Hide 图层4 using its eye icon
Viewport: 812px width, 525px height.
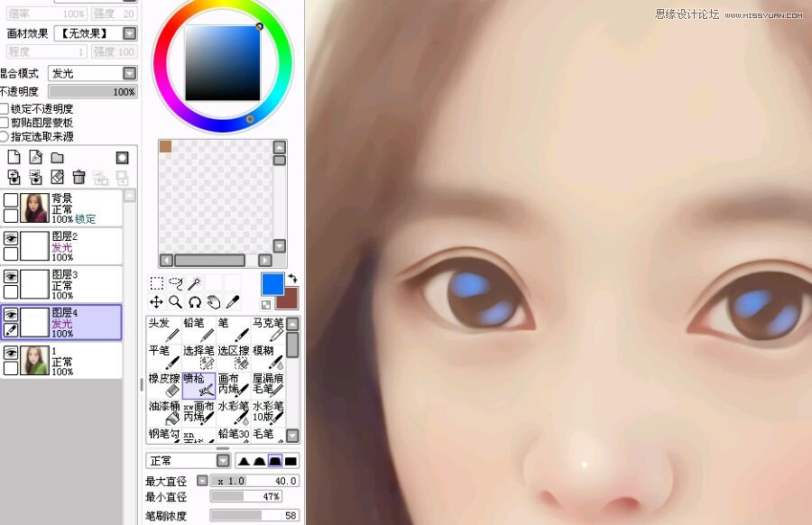tap(11, 314)
